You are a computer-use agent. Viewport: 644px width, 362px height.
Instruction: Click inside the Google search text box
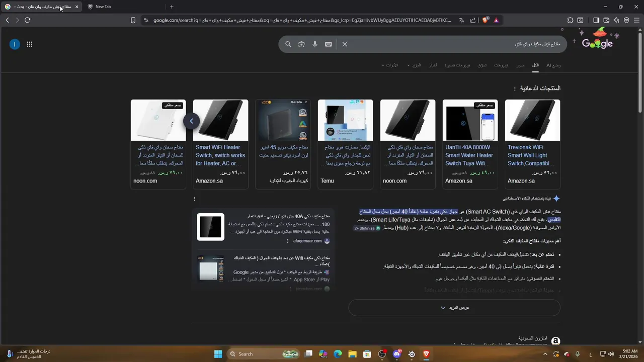pos(455,44)
